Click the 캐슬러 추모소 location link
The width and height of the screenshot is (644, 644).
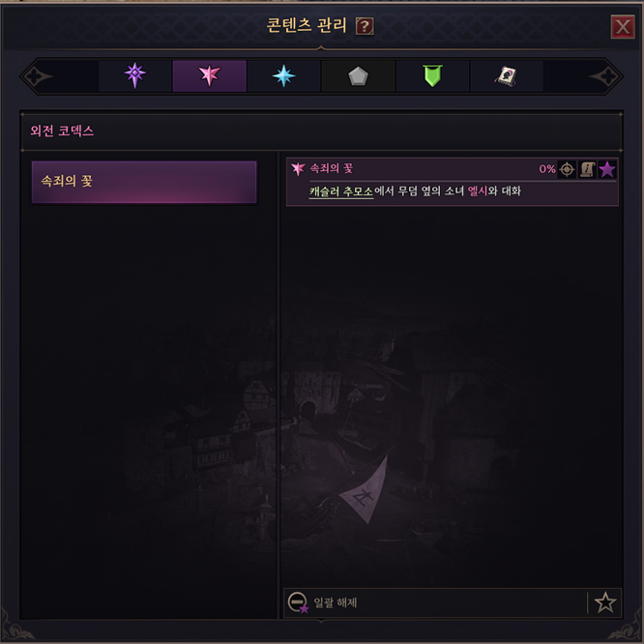tap(341, 191)
